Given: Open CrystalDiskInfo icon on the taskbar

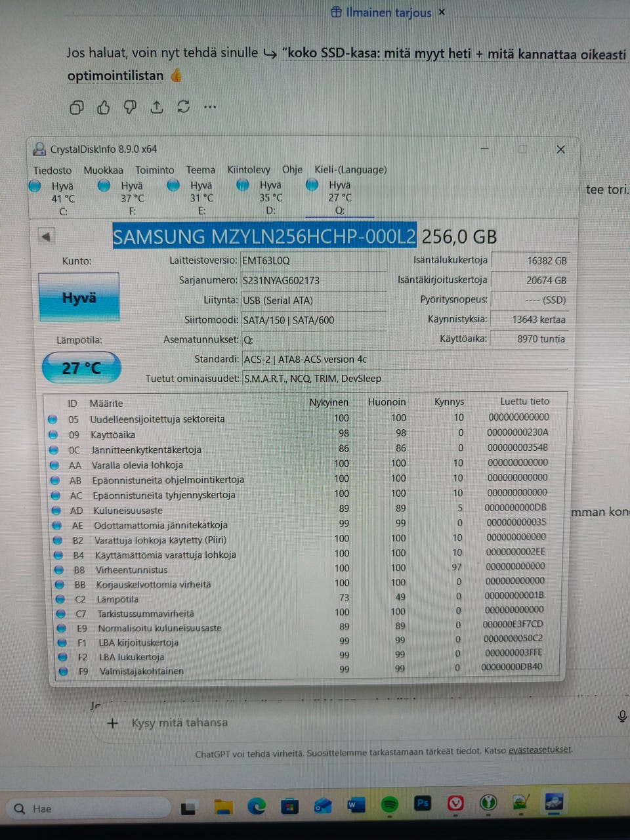Looking at the screenshot, I should coord(554,801).
